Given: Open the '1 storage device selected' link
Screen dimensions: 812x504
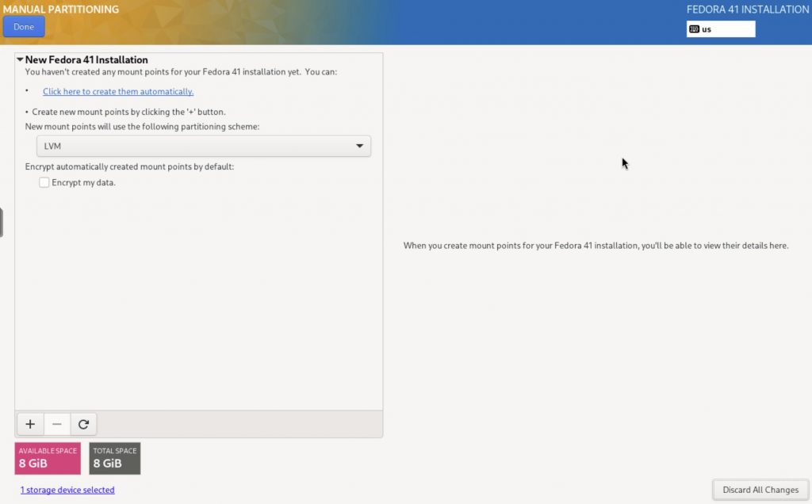Looking at the screenshot, I should 67,490.
